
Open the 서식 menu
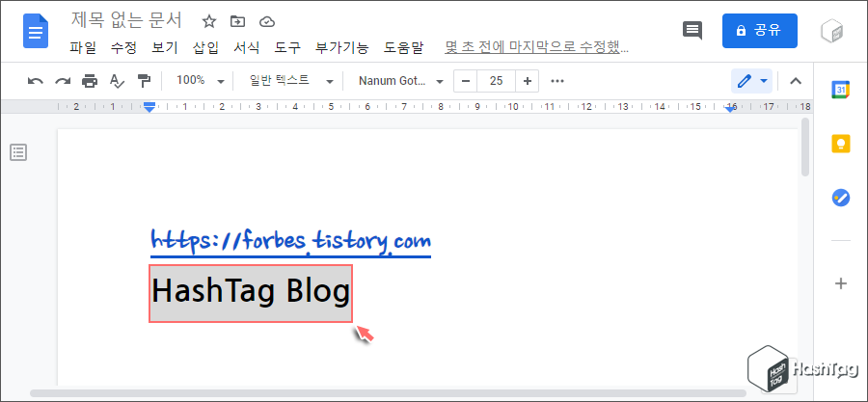(x=246, y=48)
